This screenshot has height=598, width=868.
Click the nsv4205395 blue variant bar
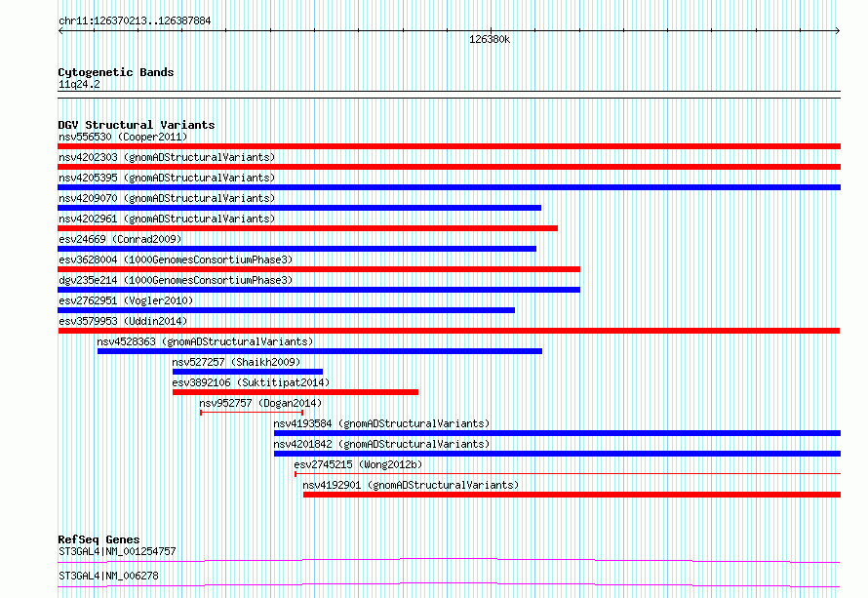pyautogui.click(x=449, y=187)
